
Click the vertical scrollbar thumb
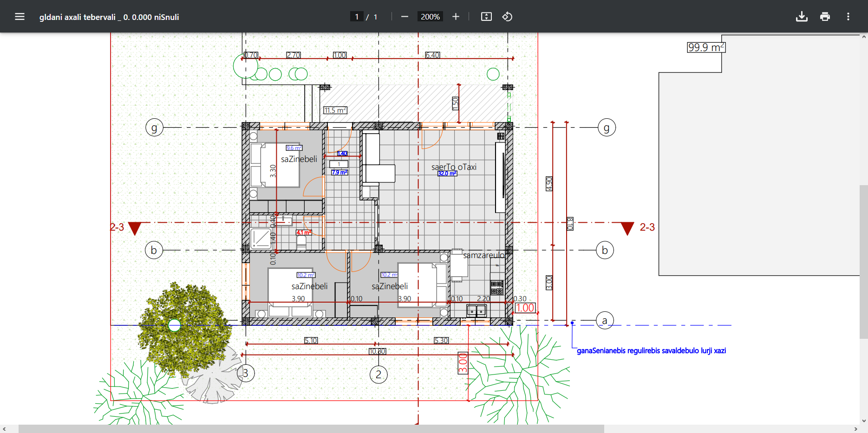pyautogui.click(x=864, y=262)
